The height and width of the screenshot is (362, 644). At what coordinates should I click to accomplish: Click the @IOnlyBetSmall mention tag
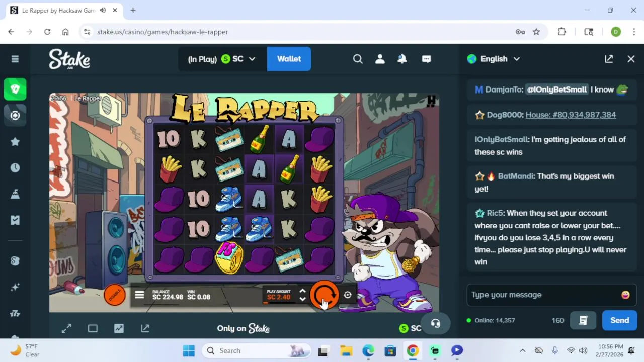point(556,89)
